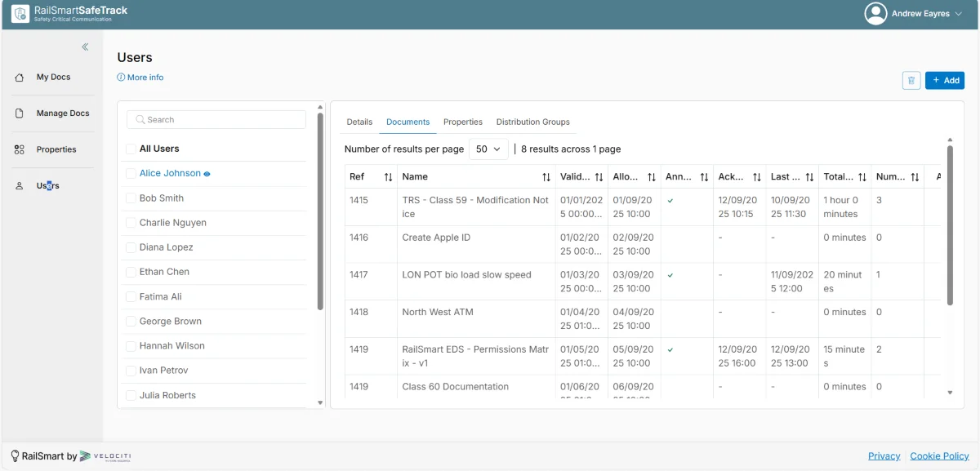Collapse the sidebar with double chevron icon
The width and height of the screenshot is (980, 471).
[85, 47]
